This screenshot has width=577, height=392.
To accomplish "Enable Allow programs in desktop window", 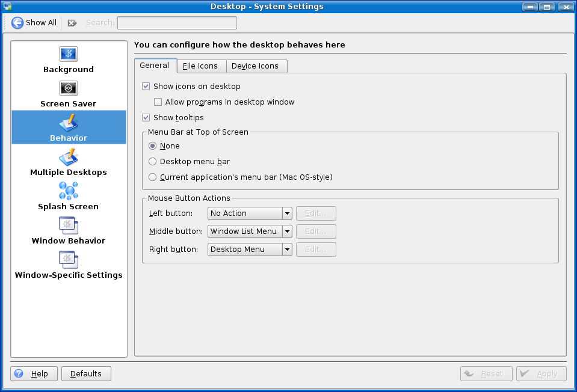I will point(158,102).
